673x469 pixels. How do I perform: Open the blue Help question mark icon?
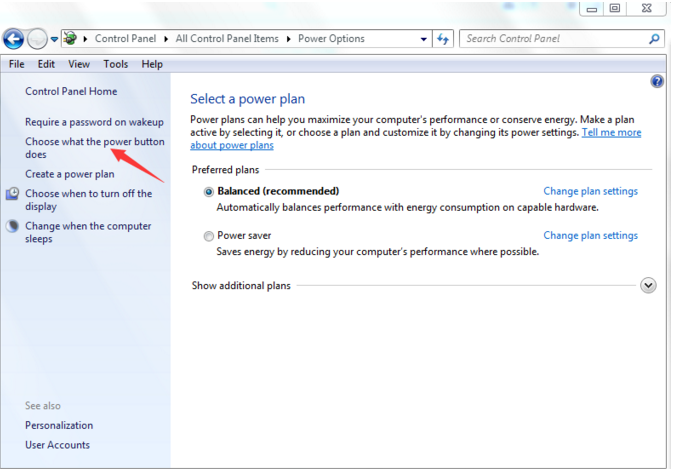657,81
